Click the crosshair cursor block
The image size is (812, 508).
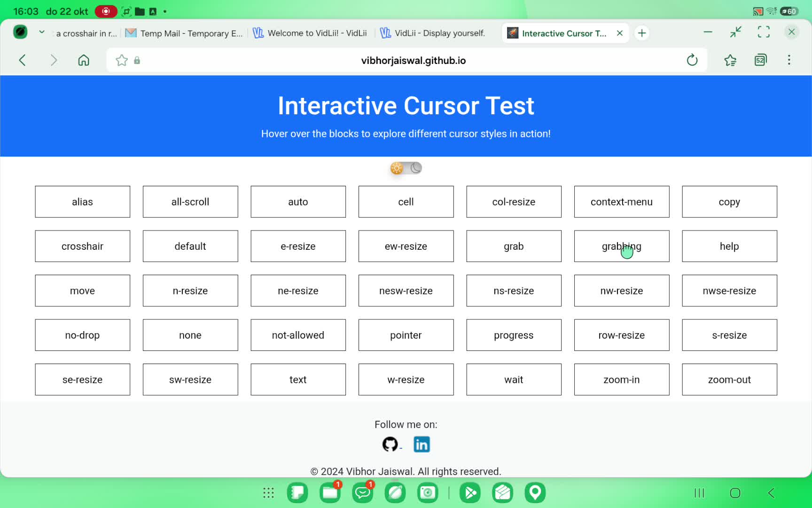82,246
